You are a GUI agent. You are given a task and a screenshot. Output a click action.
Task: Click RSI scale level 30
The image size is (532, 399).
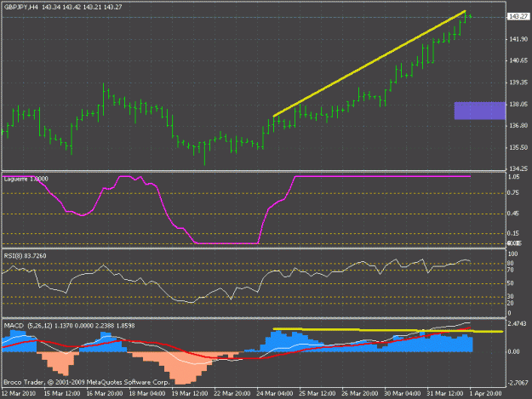tap(510, 297)
